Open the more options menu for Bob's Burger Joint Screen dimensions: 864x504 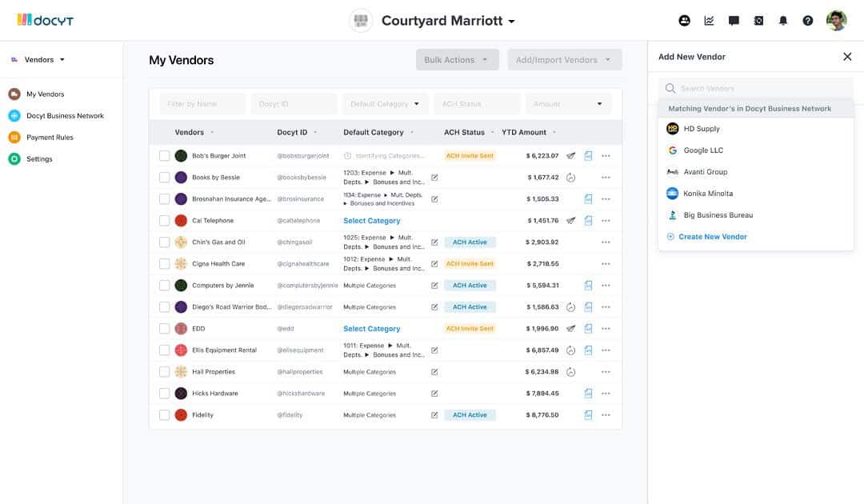pyautogui.click(x=606, y=156)
